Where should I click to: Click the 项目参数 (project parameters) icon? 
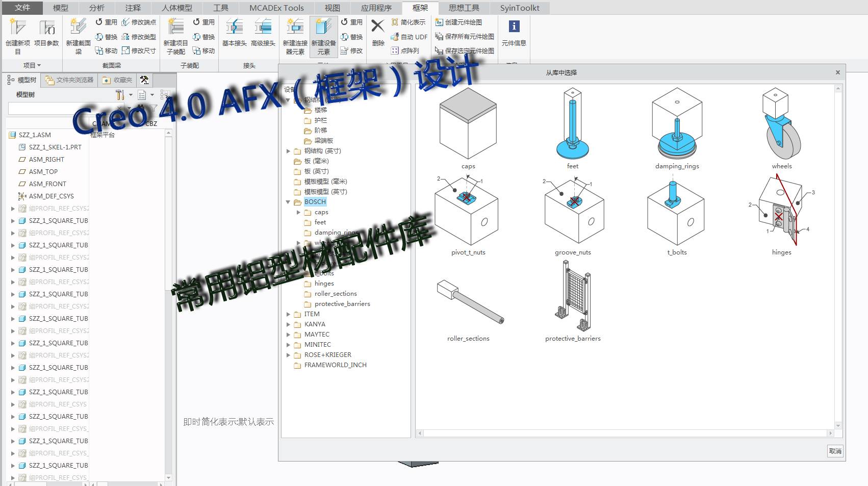(46, 29)
